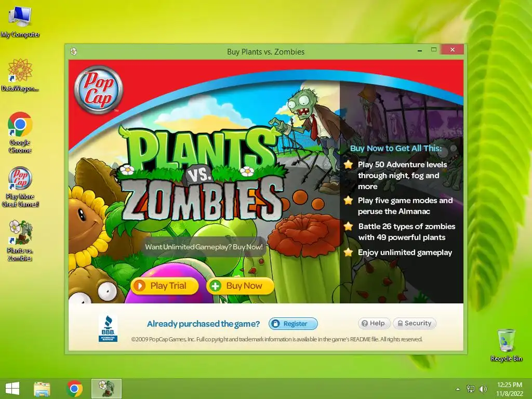Image resolution: width=532 pixels, height=399 pixels.
Task: Click the Already purchased the game? text
Action: tap(203, 324)
